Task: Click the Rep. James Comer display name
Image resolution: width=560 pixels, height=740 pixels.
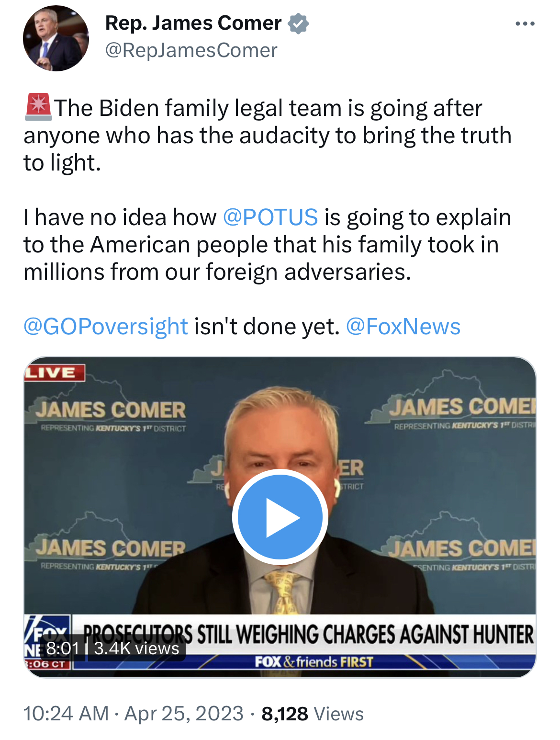Action: pos(193,23)
